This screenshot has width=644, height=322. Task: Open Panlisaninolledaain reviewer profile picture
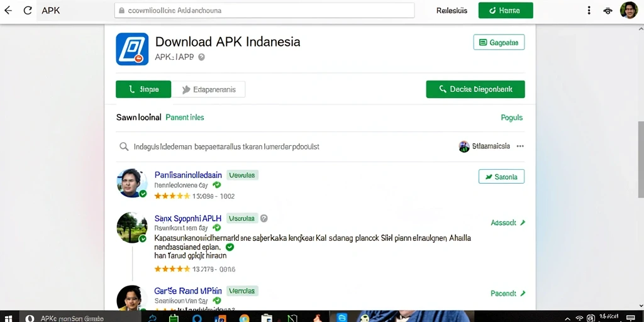(132, 183)
